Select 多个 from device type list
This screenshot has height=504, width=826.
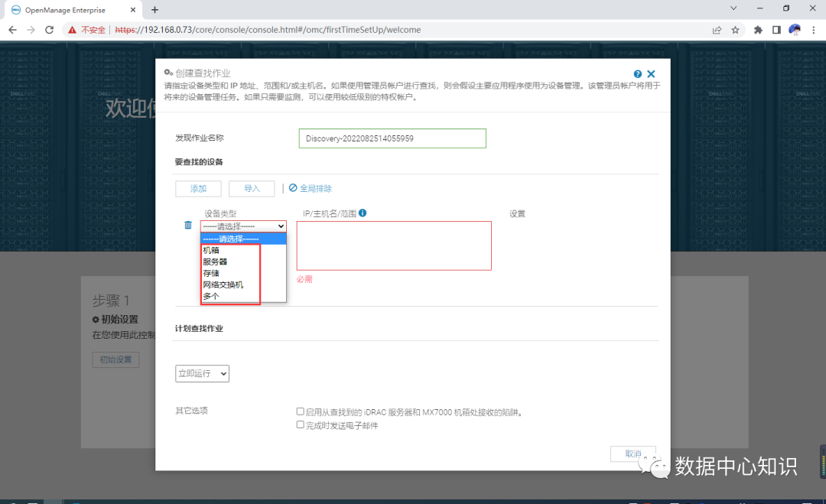point(243,297)
